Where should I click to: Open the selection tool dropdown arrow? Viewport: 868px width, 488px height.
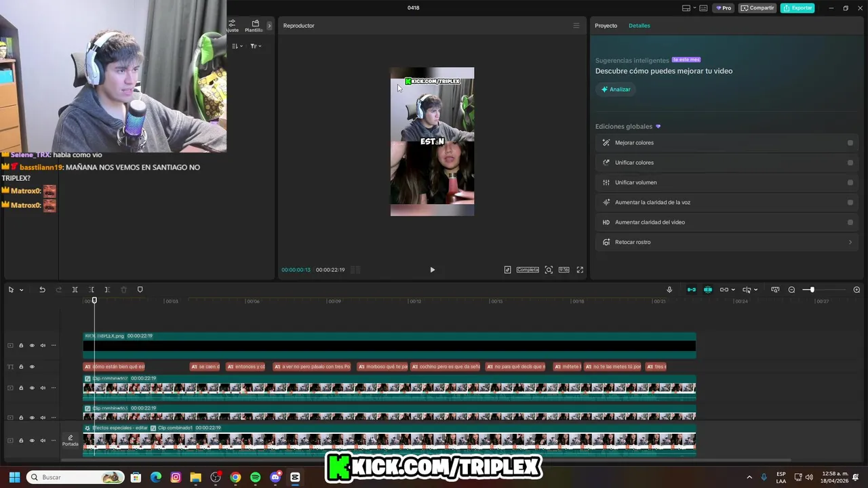[21, 290]
